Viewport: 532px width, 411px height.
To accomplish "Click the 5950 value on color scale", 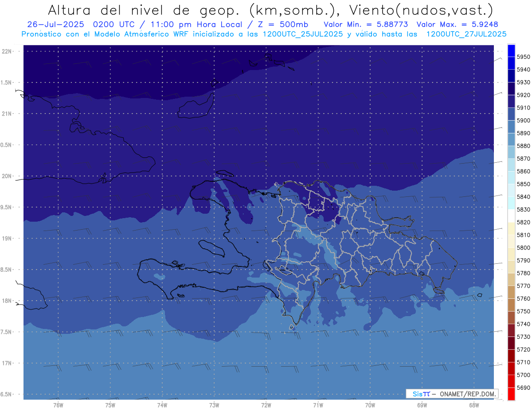I will tap(523, 57).
